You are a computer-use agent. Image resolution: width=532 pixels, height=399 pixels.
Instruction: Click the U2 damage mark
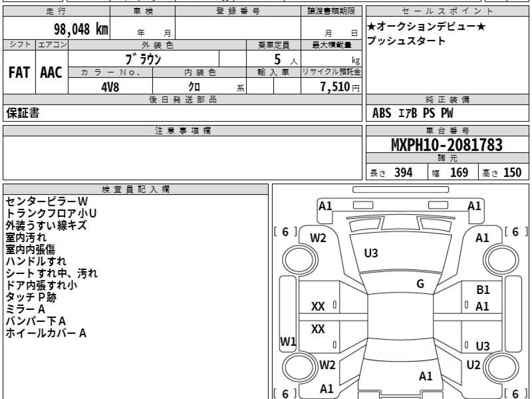coord(474,365)
